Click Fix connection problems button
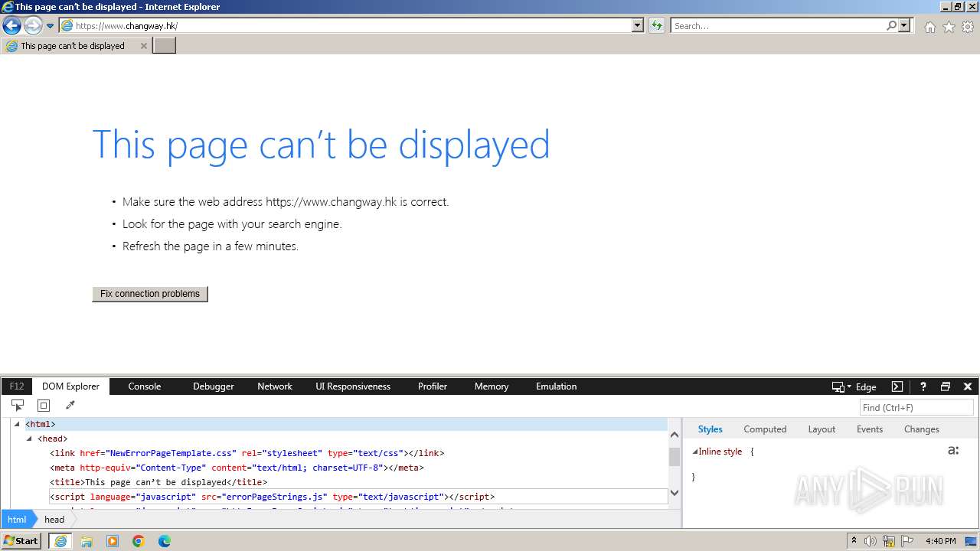Image resolution: width=980 pixels, height=551 pixels. (150, 294)
